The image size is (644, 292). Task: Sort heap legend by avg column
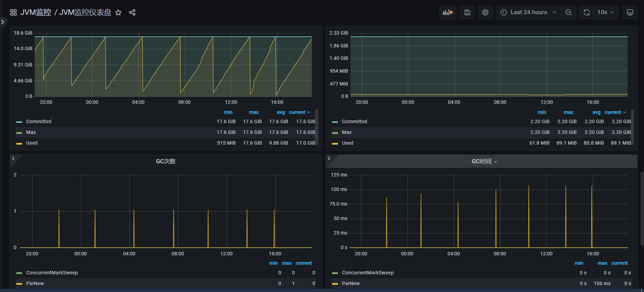281,112
